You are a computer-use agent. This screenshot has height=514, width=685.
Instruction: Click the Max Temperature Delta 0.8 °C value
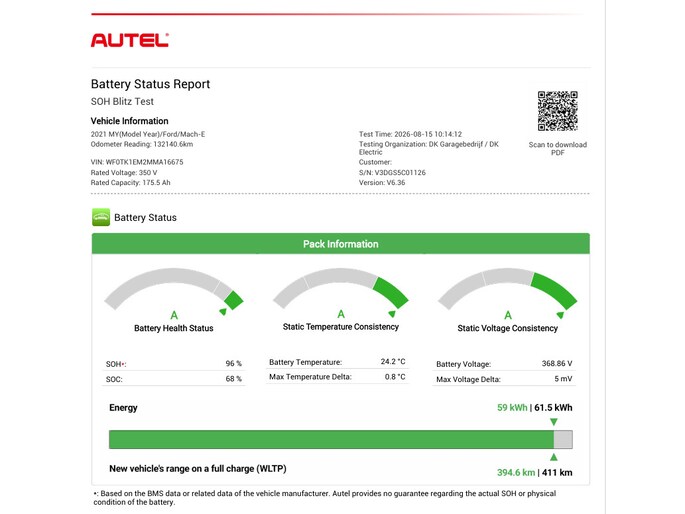point(395,376)
